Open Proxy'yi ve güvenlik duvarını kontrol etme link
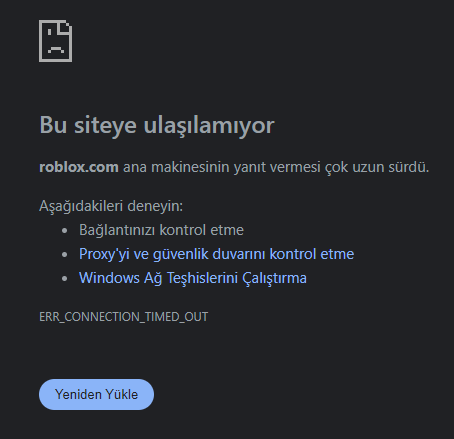This screenshot has width=454, height=439. 216,254
